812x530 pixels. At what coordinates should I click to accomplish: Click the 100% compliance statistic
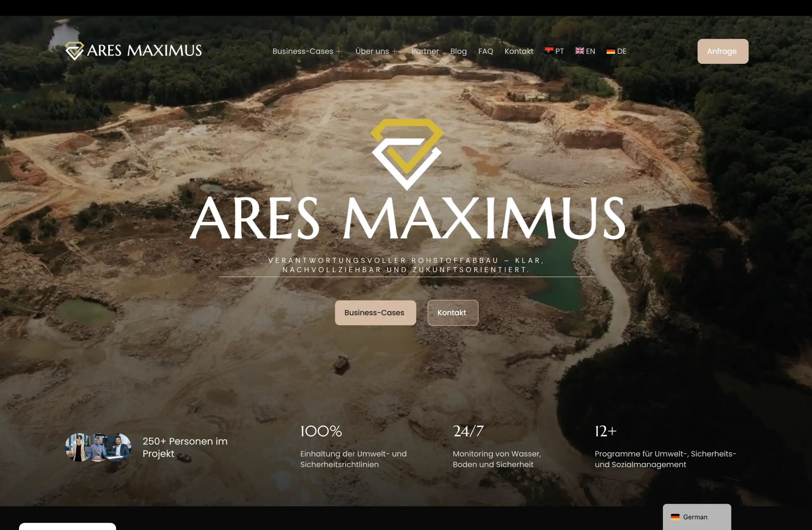click(x=321, y=431)
